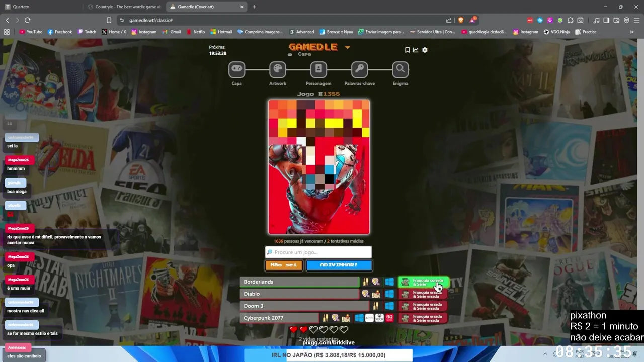Click the gamedle.wtf address bar
Image resolution: width=644 pixels, height=362 pixels.
(282, 20)
